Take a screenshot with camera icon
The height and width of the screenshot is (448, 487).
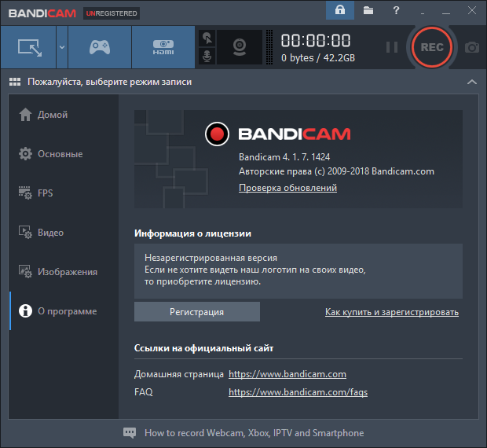(471, 47)
